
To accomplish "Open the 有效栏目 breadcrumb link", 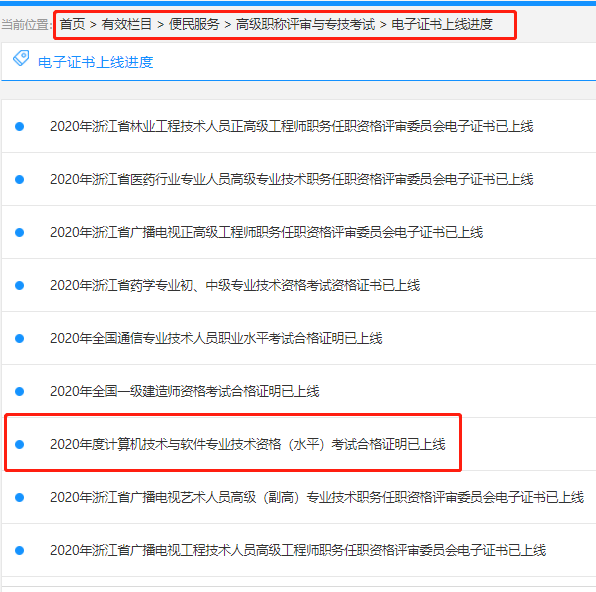I will pos(127,24).
